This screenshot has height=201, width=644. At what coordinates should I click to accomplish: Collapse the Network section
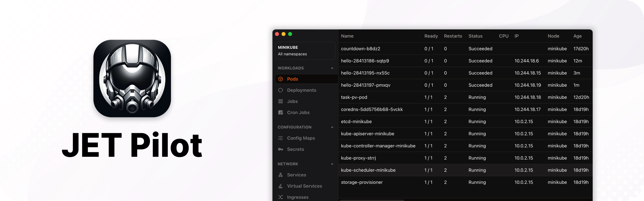[x=332, y=164]
